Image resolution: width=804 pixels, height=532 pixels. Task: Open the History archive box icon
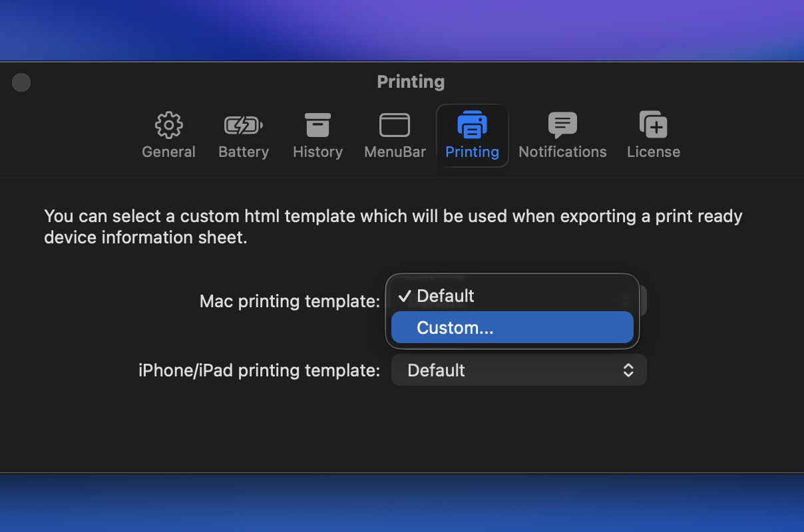[317, 125]
